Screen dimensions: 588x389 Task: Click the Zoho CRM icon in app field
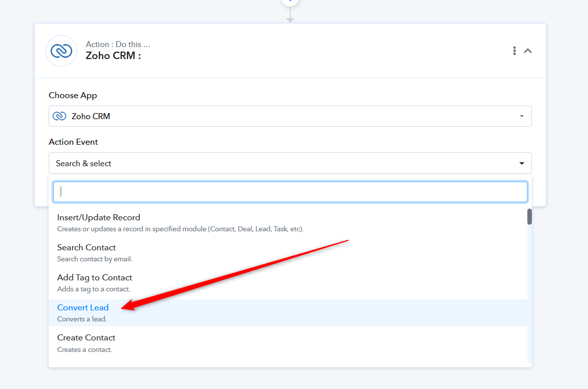point(59,116)
